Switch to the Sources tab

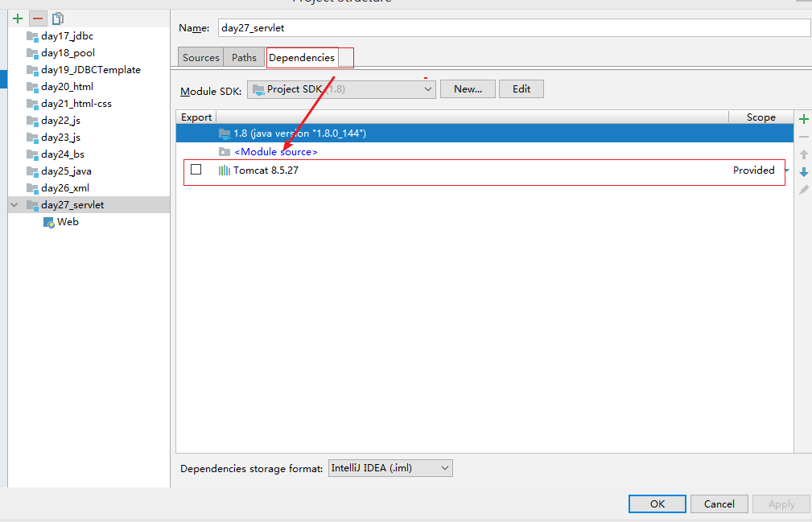click(x=200, y=58)
